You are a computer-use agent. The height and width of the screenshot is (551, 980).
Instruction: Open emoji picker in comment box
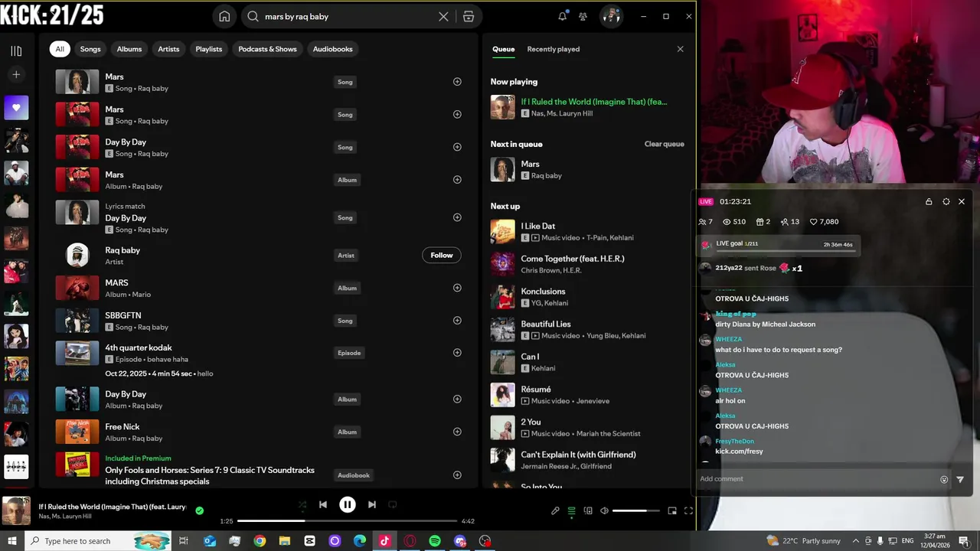944,479
